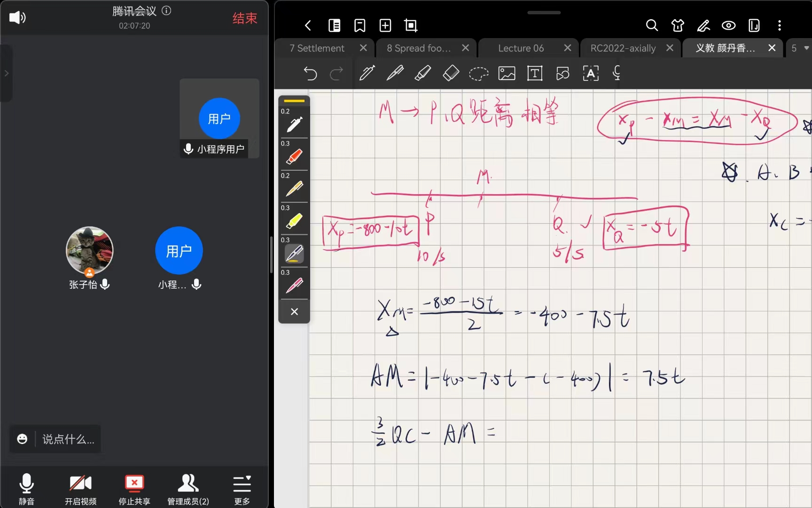The width and height of the screenshot is (812, 508).
Task: Click the bookmark icon in top bar
Action: (x=360, y=25)
